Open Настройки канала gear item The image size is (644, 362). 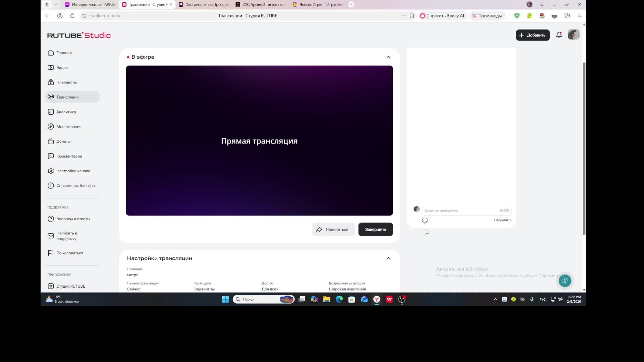(73, 171)
